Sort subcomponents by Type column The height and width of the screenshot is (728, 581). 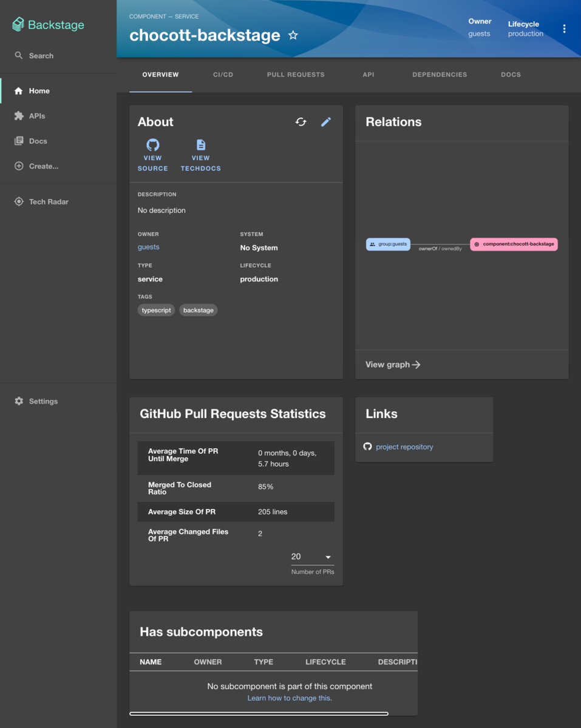(x=263, y=662)
